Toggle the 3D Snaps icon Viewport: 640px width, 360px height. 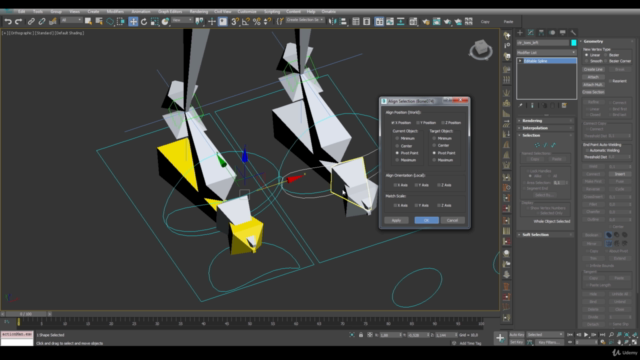click(235, 21)
